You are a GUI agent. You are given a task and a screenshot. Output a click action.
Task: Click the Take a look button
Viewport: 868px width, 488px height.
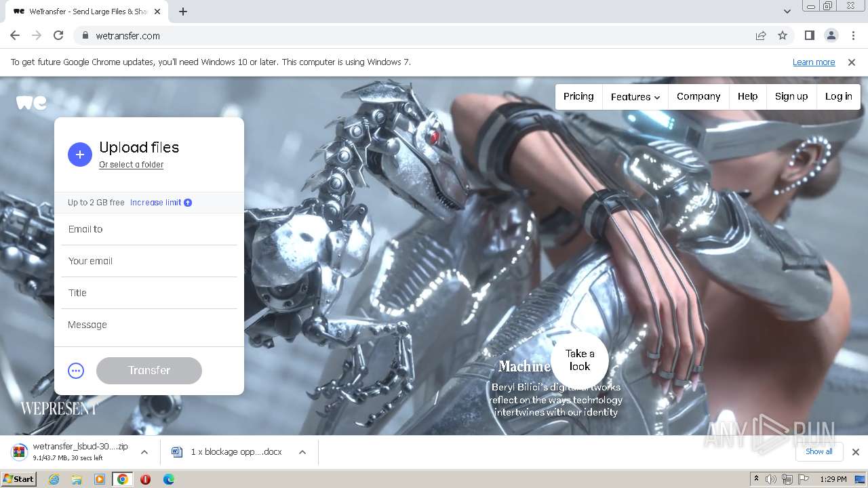coord(580,360)
